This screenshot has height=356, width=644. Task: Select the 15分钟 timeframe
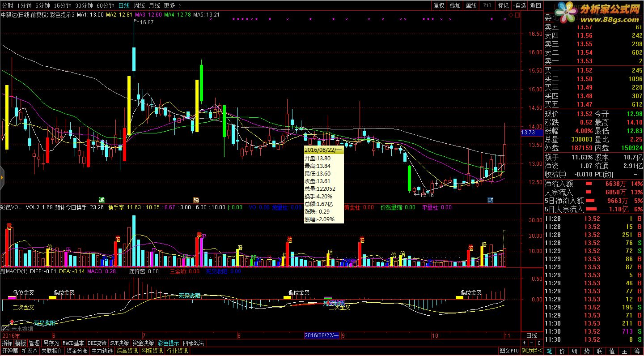(62, 6)
